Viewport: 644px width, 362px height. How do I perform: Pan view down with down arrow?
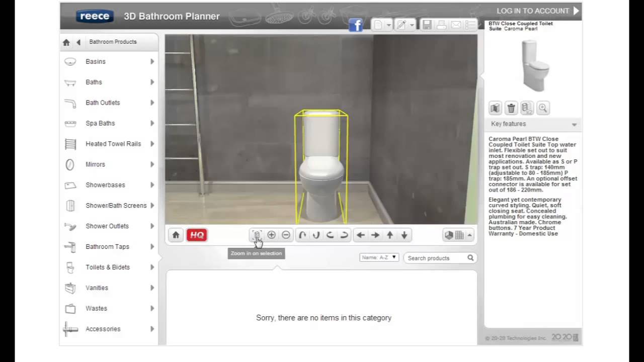tap(404, 235)
